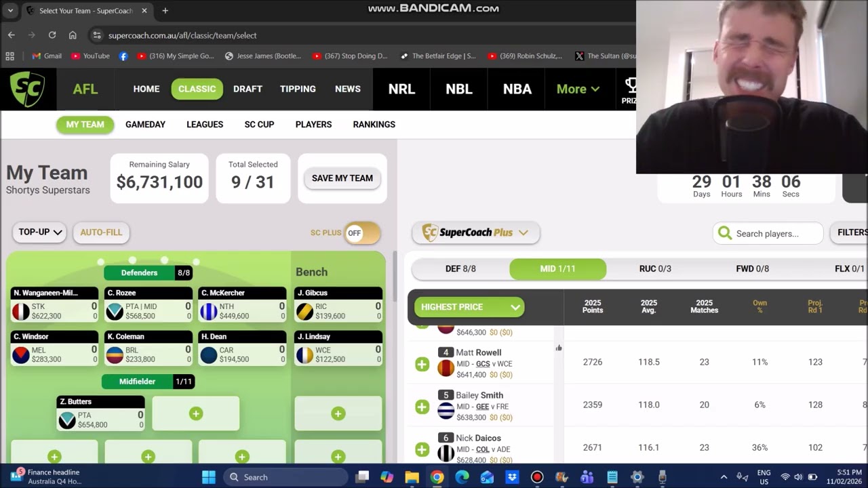Toggle the SC PLUS switch
Screen dimensions: 868x488
[x=362, y=232]
